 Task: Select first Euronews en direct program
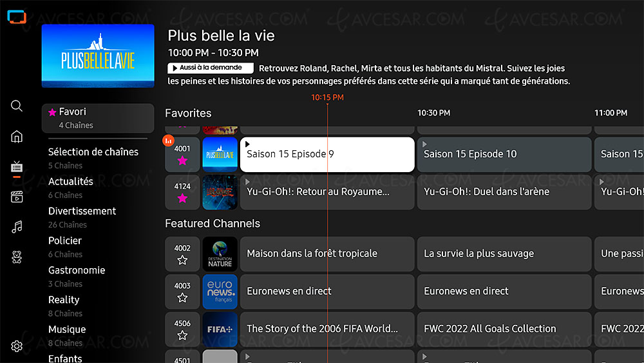(327, 291)
